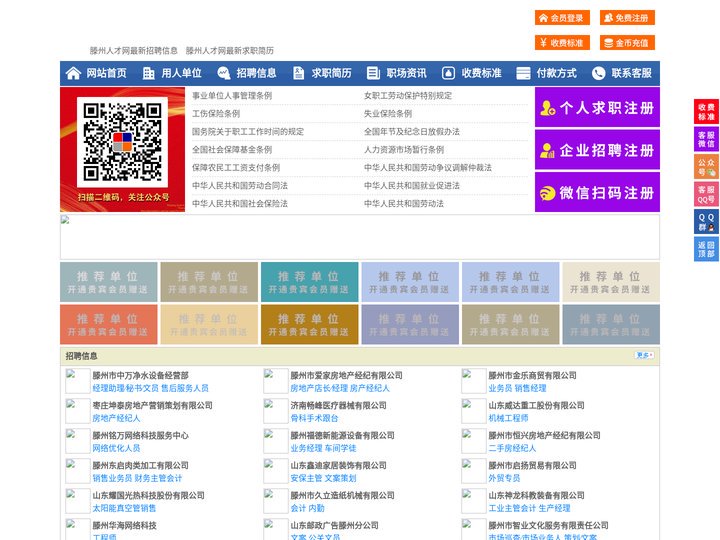Open 事业单位人事管理条例 link
Image resolution: width=720 pixels, height=540 pixels.
coord(232,96)
